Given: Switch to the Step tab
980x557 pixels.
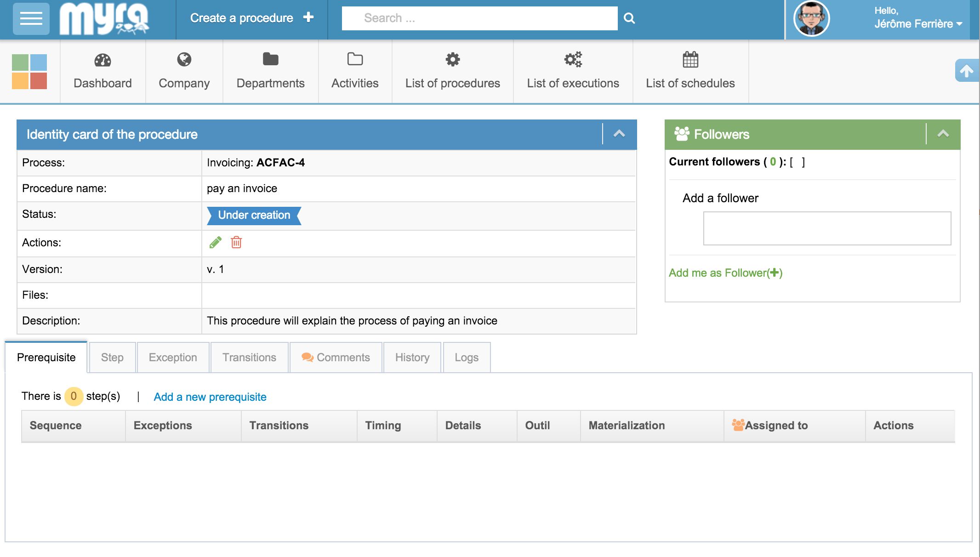Looking at the screenshot, I should coord(112,358).
